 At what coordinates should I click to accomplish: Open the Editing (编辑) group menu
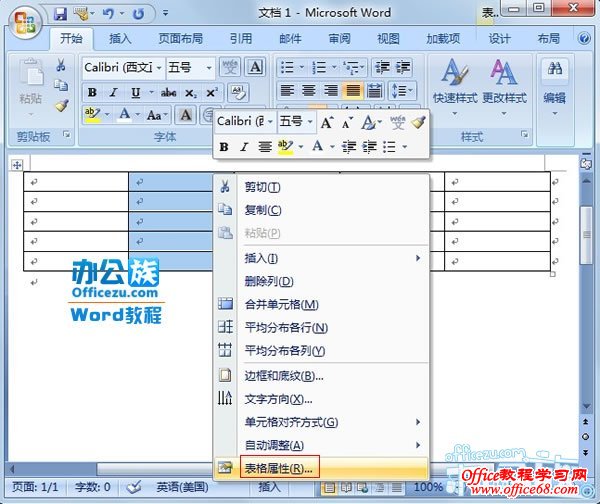coord(554,86)
